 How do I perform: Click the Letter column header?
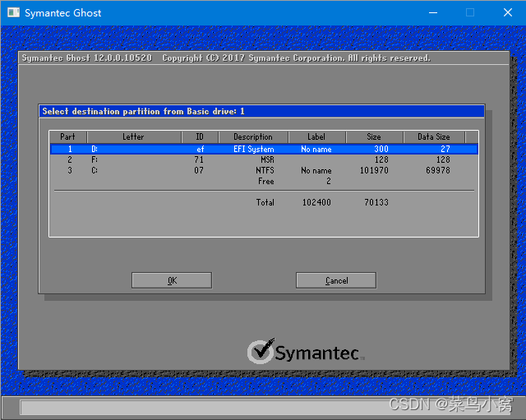click(x=134, y=137)
